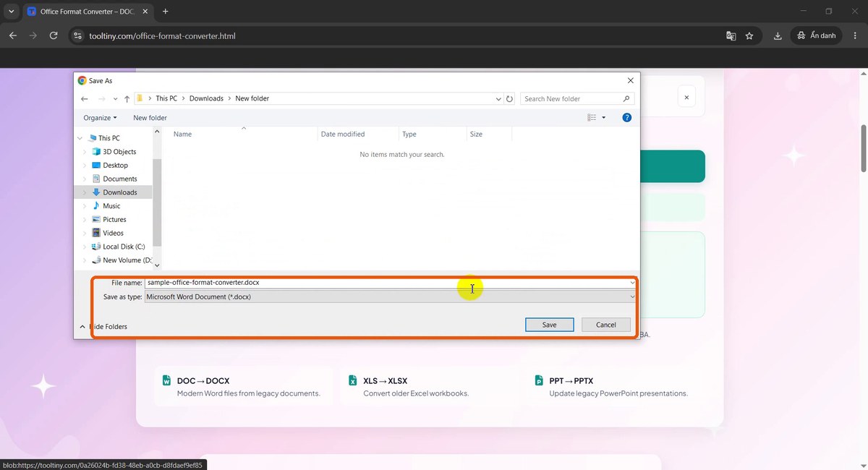Refresh the folder listing in dialog
Screen dimensions: 868x470
(x=509, y=98)
